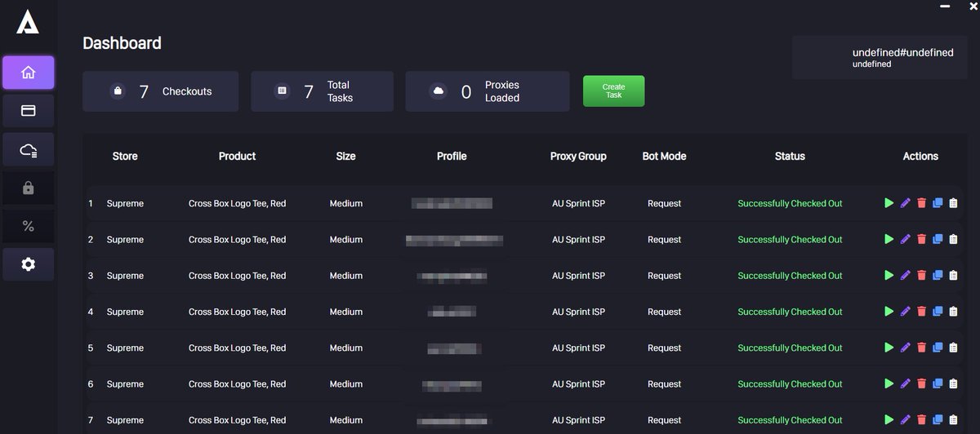980x434 pixels.
Task: Start task 6 with play icon
Action: [x=889, y=383]
